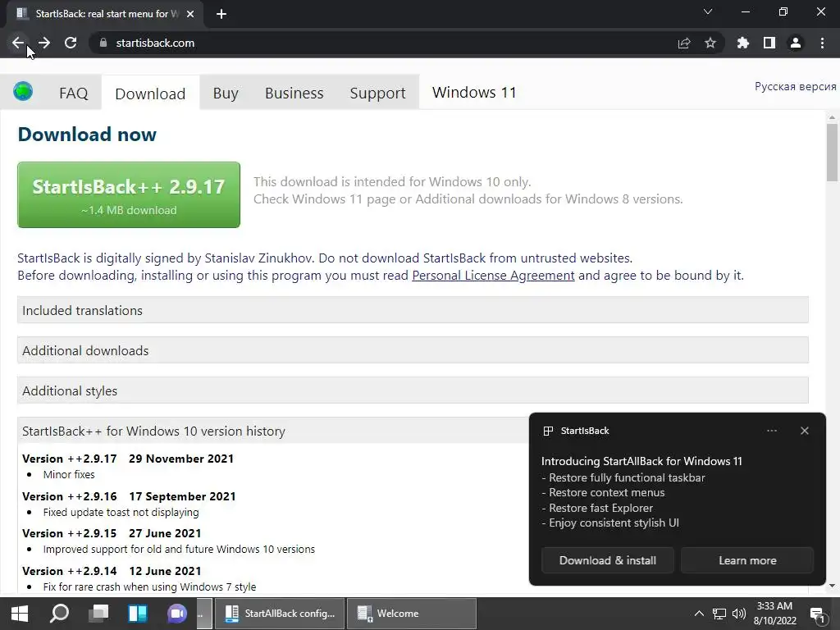Go back using the browser back arrow
The width and height of the screenshot is (840, 630).
tap(18, 43)
